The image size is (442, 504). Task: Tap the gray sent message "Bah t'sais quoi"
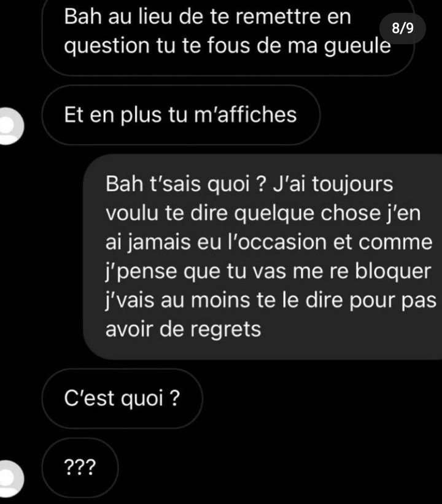(263, 257)
